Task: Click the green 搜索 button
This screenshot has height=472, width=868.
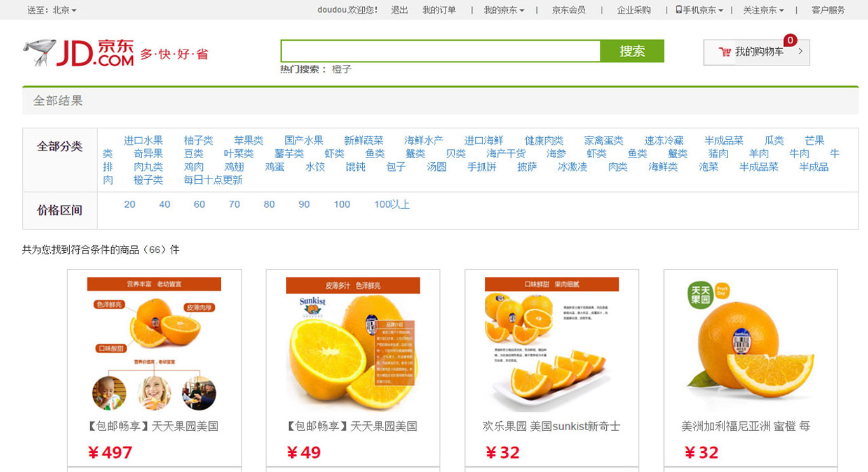Action: point(632,51)
